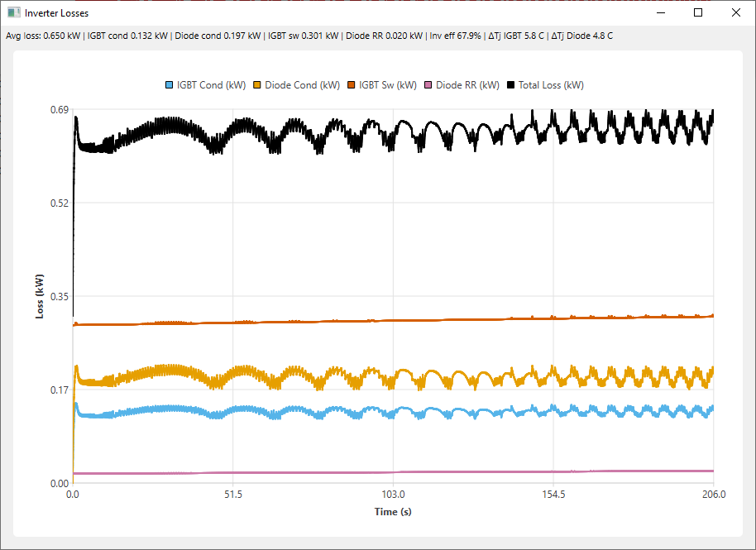
Task: Click the 206.0 end tick on time axis
Action: (x=713, y=495)
